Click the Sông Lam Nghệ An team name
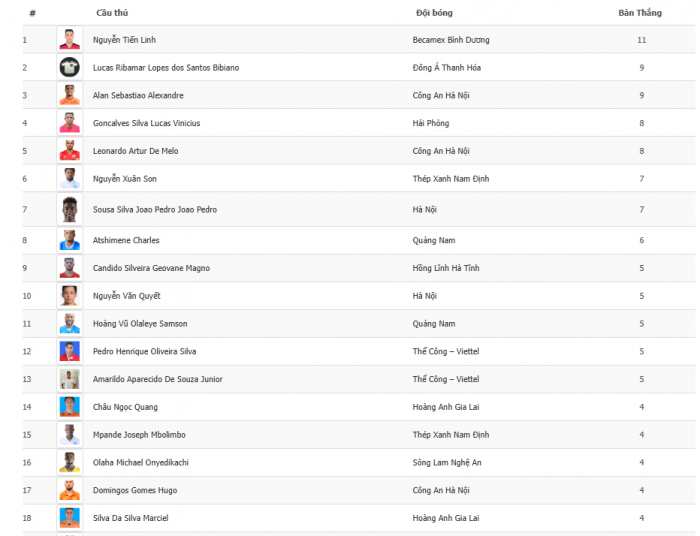 pos(447,462)
